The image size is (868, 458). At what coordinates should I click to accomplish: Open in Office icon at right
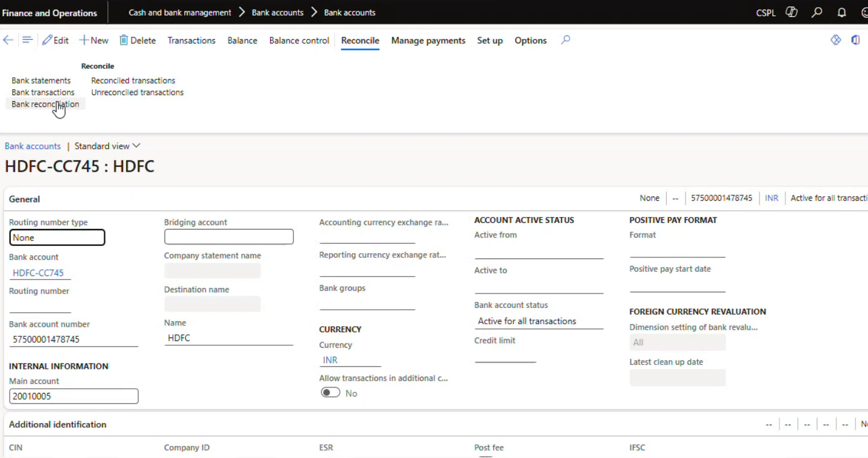855,40
